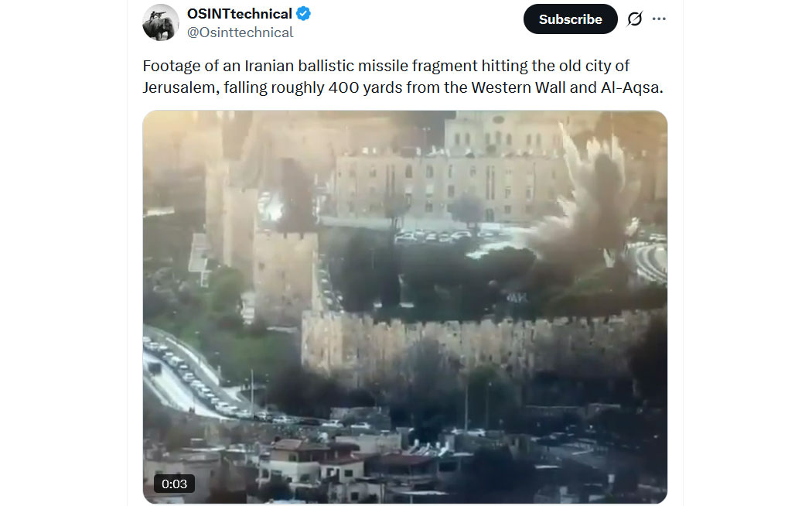The height and width of the screenshot is (506, 812).
Task: Visit the @Osinttechnical handle link
Action: [240, 32]
